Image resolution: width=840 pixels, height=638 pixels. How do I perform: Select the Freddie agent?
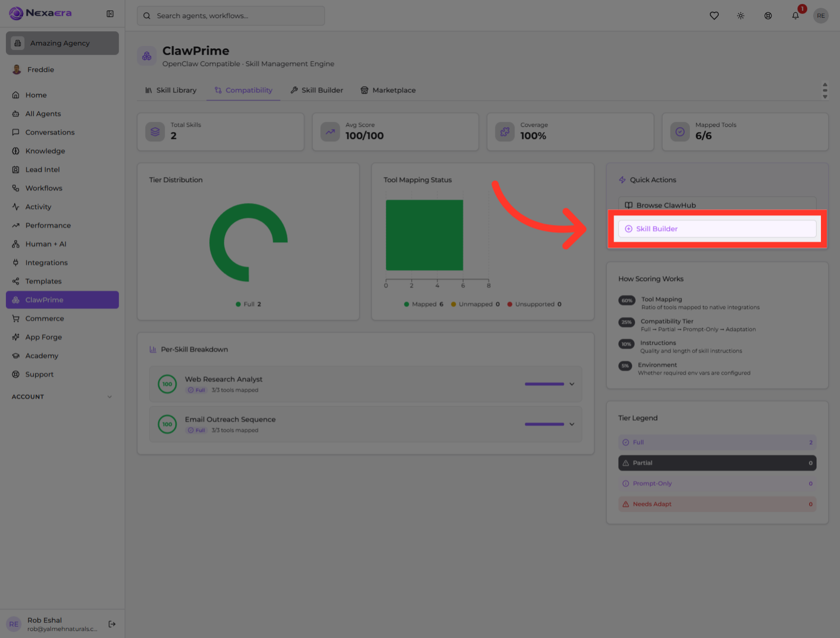[x=63, y=69]
